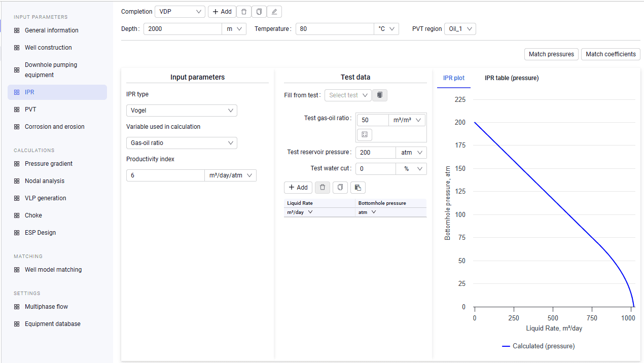Screen dimensions: 644x363
Task: Delete test data row with trash icon
Action: click(x=323, y=187)
